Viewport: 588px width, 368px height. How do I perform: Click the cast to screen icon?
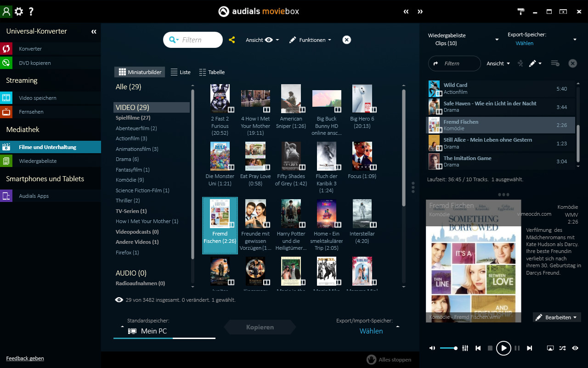click(550, 348)
